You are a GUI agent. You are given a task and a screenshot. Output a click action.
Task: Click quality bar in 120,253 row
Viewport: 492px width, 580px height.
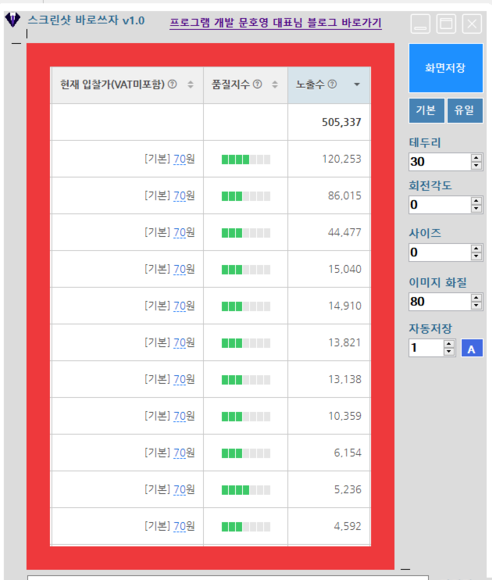click(x=246, y=159)
